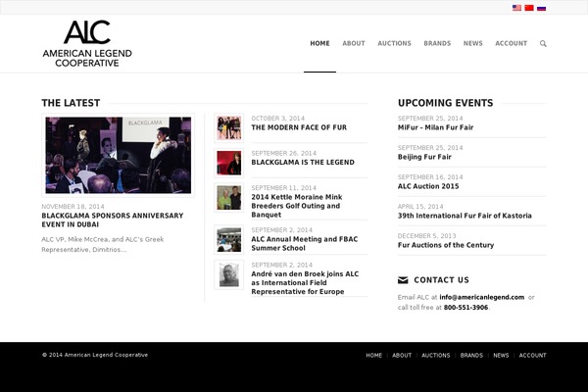Image resolution: width=588 pixels, height=392 pixels.
Task: Click the December 5, 2013 event date
Action: (426, 235)
